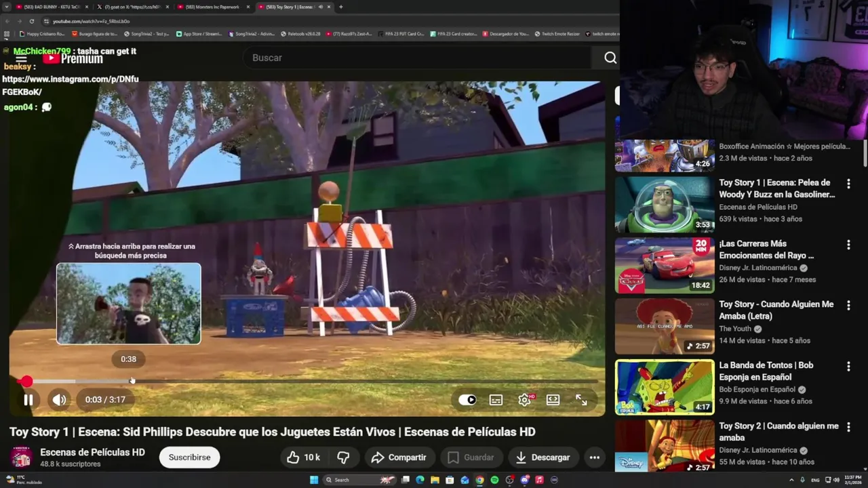
Task: Dislike the video with the thumbs-down button
Action: pyautogui.click(x=344, y=457)
